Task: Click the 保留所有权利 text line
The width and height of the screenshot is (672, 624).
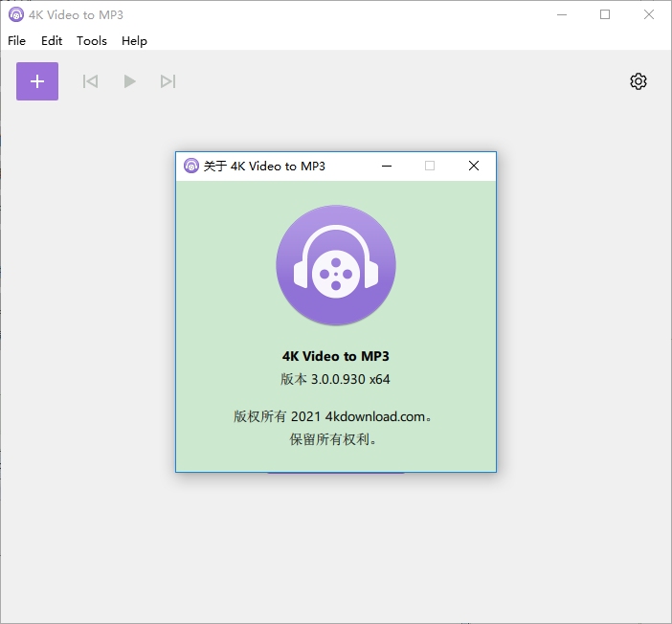Action: [332, 439]
